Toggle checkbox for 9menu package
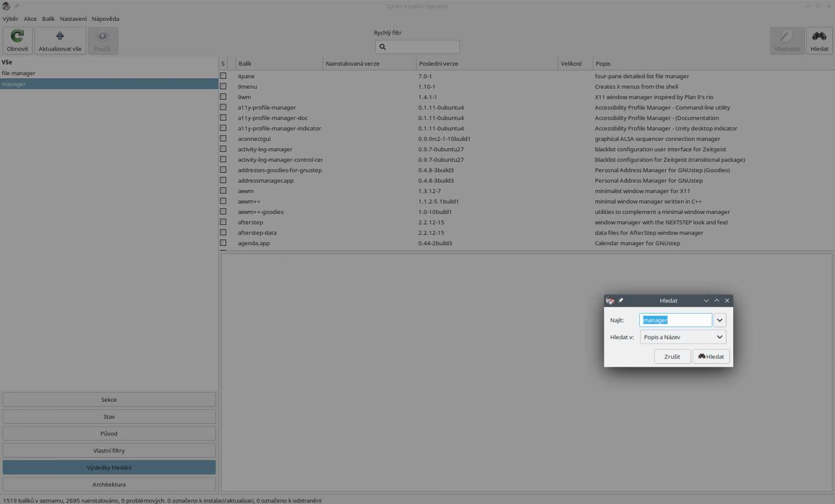 click(x=223, y=86)
